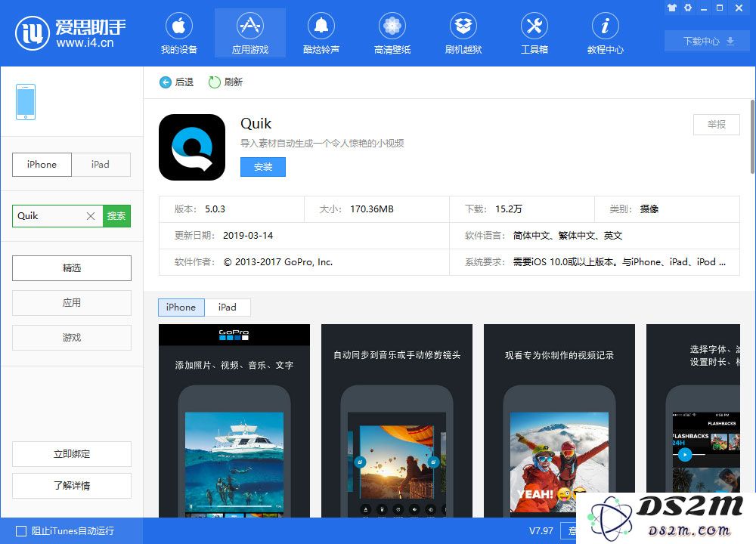756x544 pixels.
Task: Click the app description 导入素材自动生成一个令人惊艳的小视频
Action: [x=322, y=143]
